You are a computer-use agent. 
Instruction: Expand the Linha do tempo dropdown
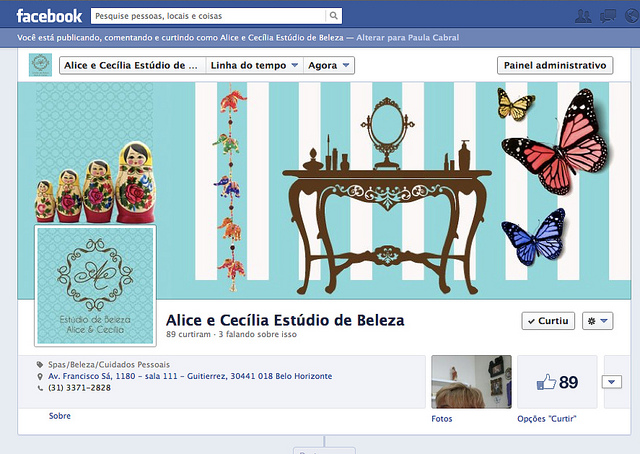point(254,65)
